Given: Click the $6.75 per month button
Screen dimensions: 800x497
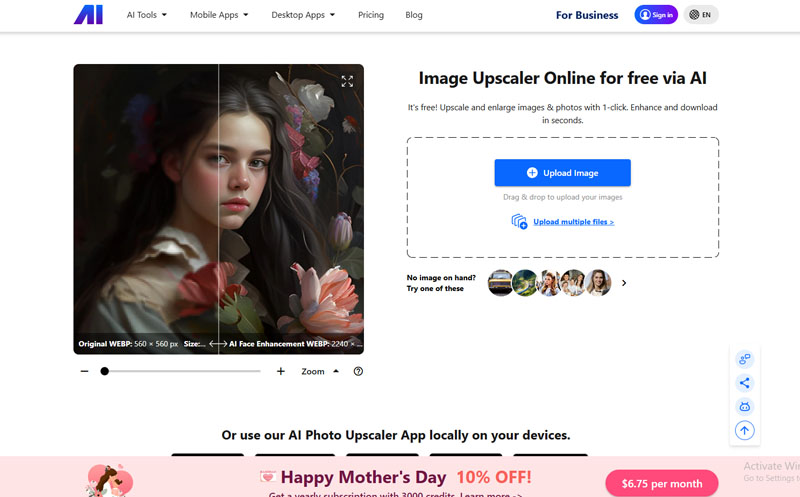Looking at the screenshot, I should [662, 483].
